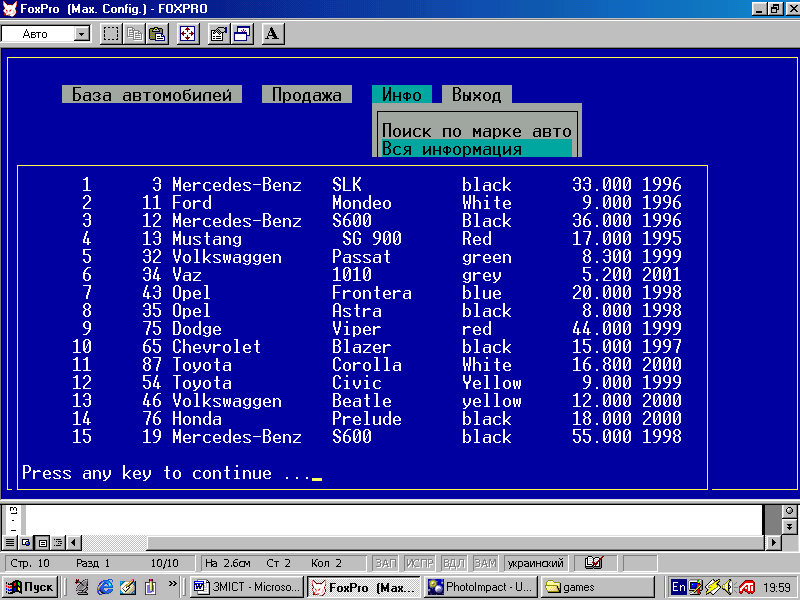Open the Продажа menu
Image resolution: width=800 pixels, height=600 pixels.
[x=307, y=94]
